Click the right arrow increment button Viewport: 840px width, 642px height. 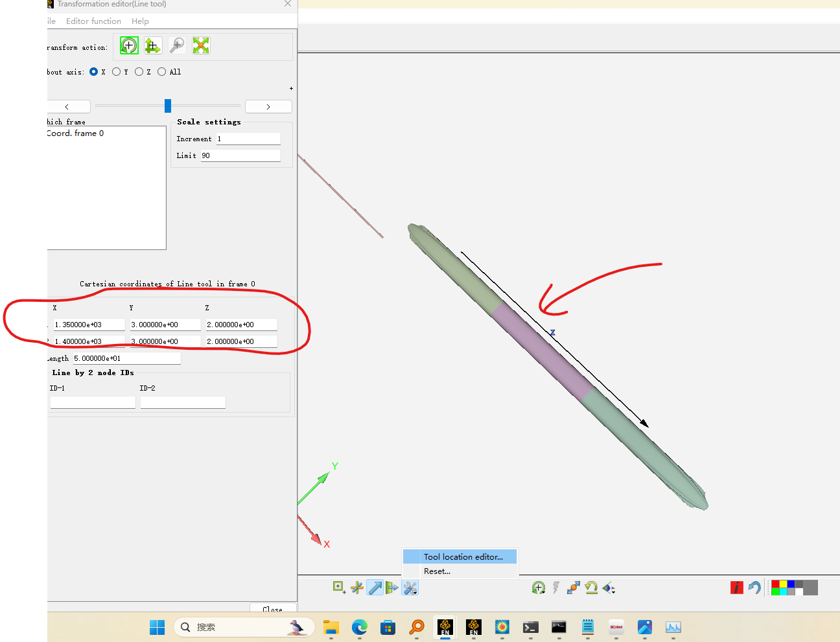[x=268, y=107]
